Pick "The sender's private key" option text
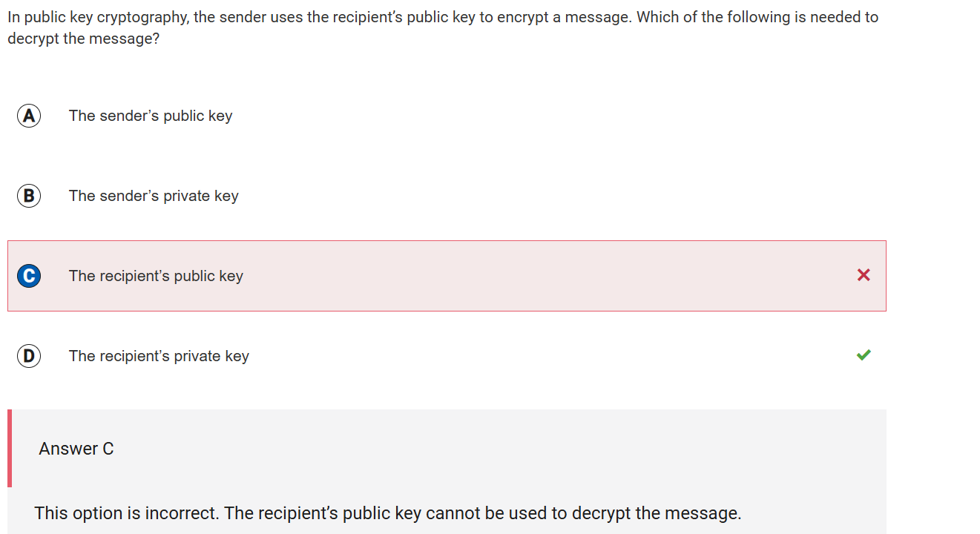The height and width of the screenshot is (534, 980). point(154,196)
